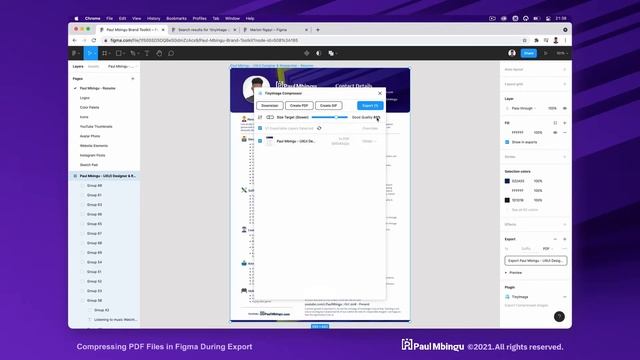
Task: Click the sort icon in TinyImage dialog
Action: point(260,117)
